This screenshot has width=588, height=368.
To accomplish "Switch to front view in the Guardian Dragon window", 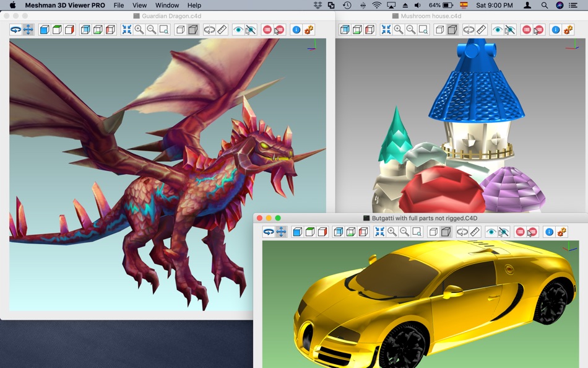I will pyautogui.click(x=45, y=30).
